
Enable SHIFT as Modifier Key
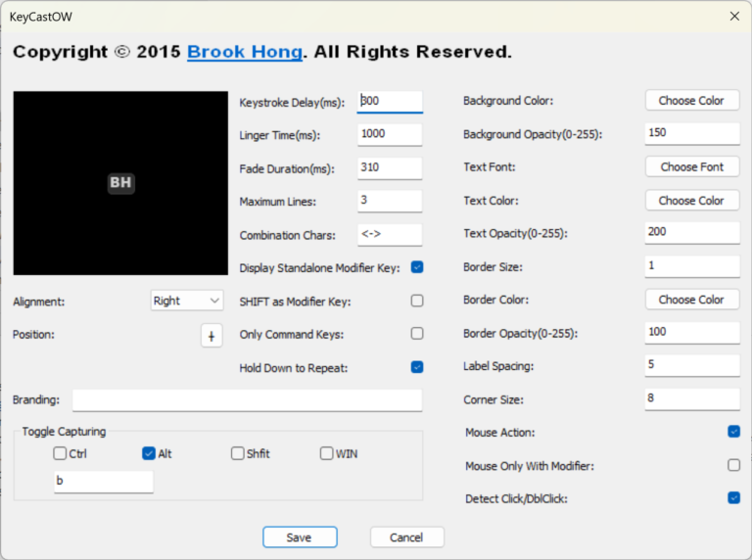click(417, 301)
